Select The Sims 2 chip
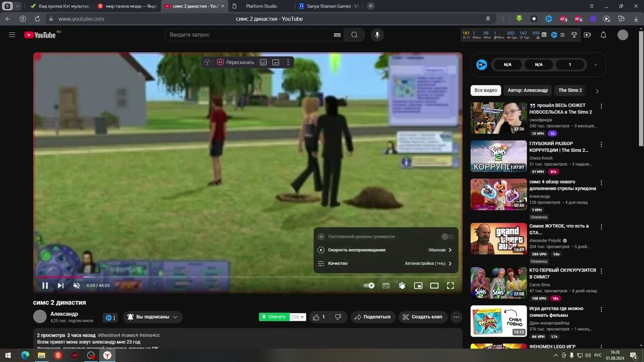 [570, 90]
